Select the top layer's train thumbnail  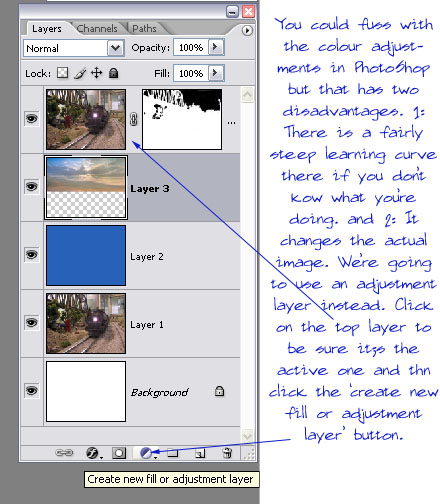pos(86,119)
